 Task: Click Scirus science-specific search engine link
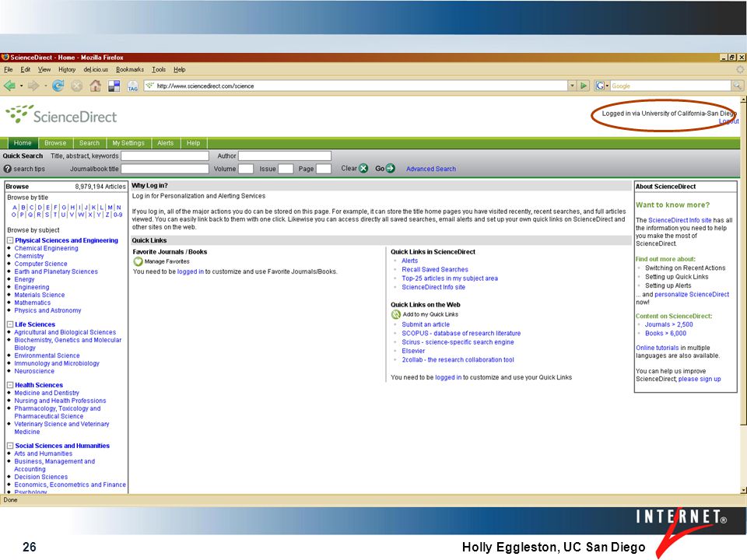click(458, 342)
